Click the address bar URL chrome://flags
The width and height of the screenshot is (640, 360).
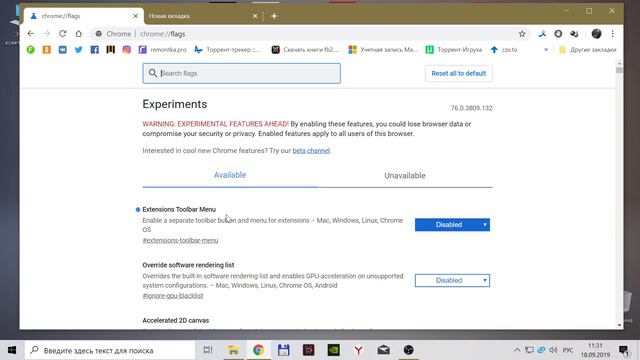(162, 34)
